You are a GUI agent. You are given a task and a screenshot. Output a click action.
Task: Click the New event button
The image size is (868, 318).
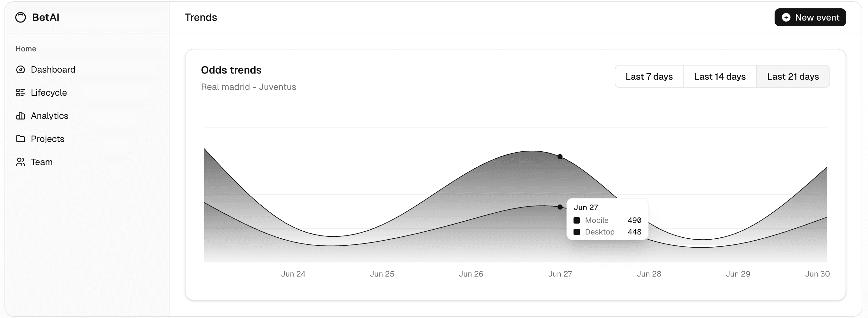point(810,17)
